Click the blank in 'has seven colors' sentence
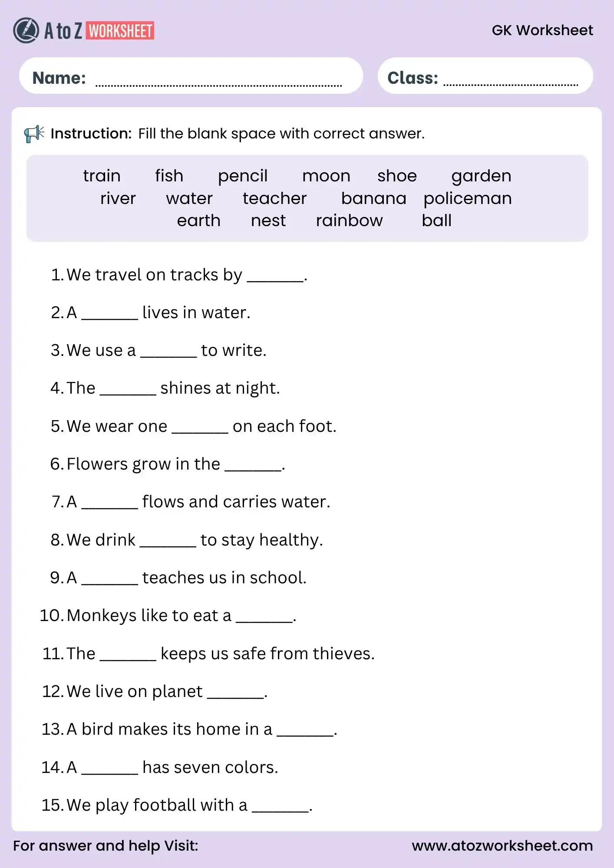614x868 pixels. (x=109, y=770)
